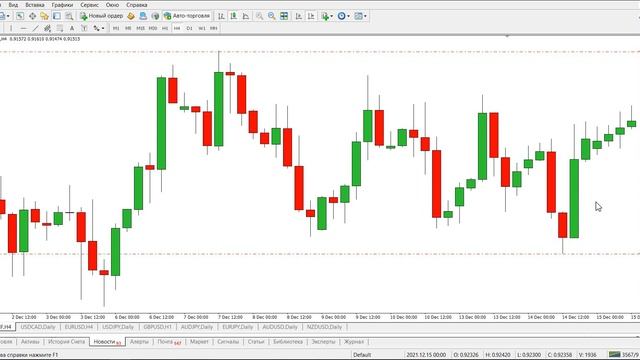
Task: Open the Новости terminal tab
Action: 107,342
